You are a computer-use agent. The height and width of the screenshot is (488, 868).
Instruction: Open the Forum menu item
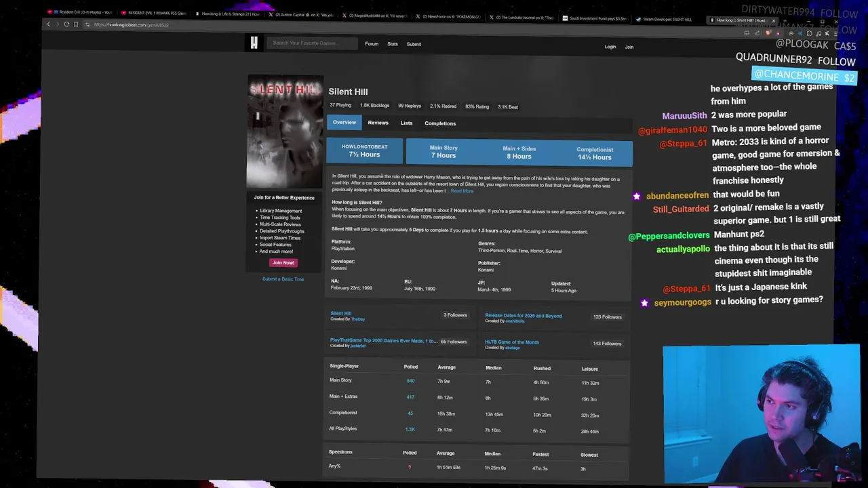tap(372, 44)
